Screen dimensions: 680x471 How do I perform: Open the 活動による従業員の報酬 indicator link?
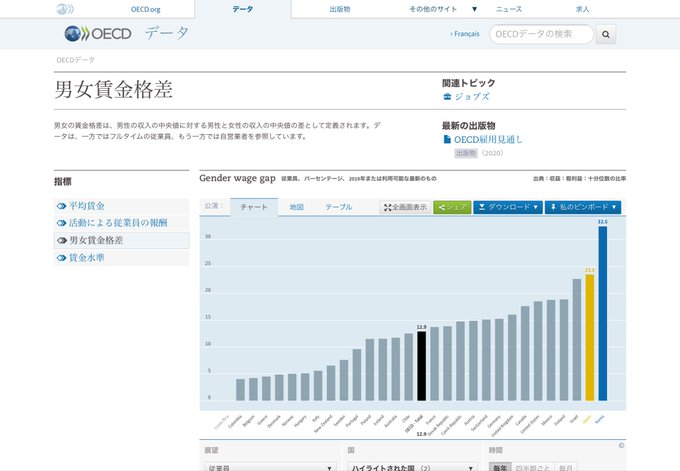pyautogui.click(x=118, y=223)
